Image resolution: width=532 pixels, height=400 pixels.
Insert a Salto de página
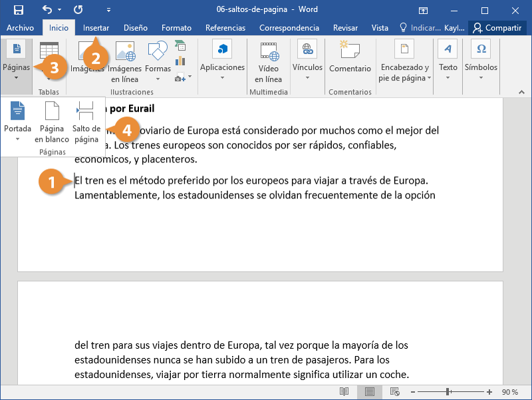click(86, 122)
